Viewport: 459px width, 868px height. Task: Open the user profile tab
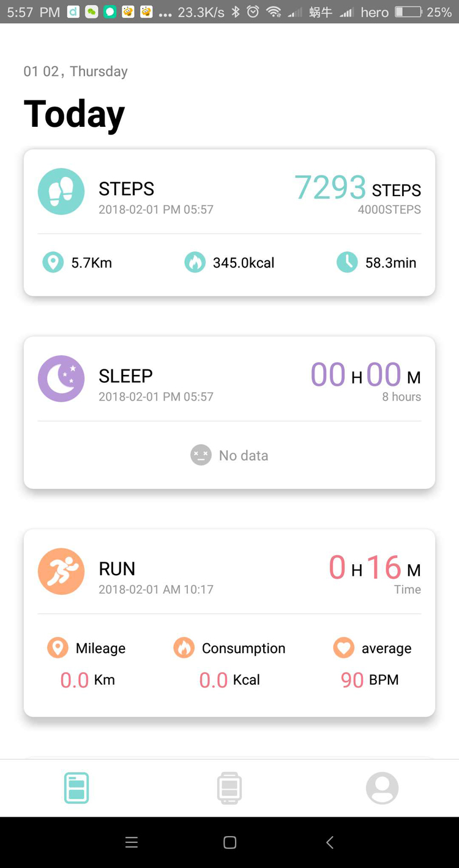382,788
